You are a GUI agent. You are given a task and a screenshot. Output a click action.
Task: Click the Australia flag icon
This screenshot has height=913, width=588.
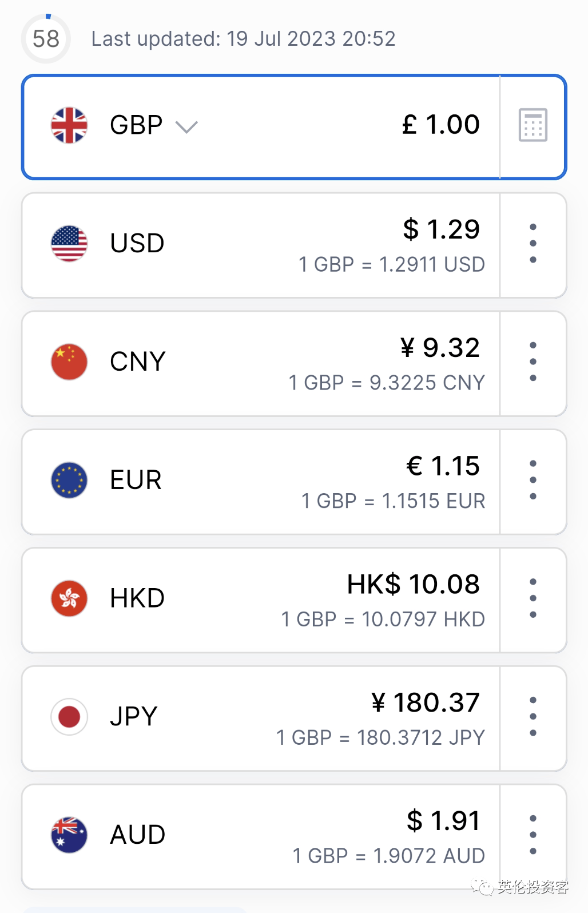[69, 835]
